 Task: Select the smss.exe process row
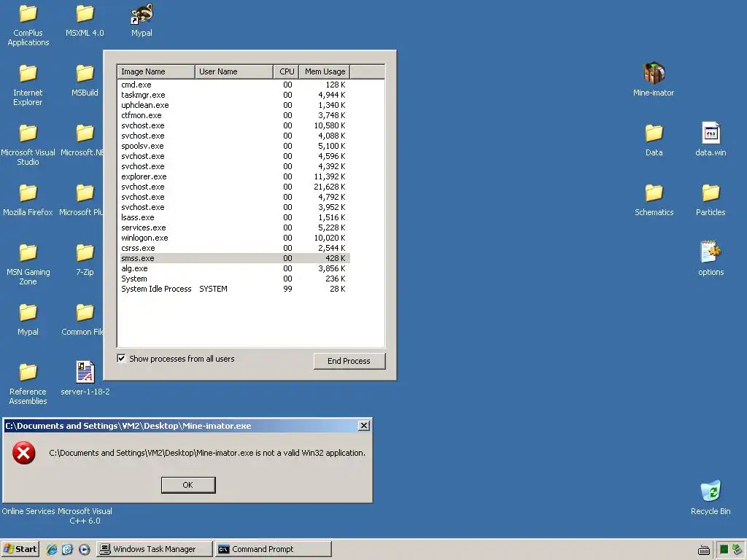click(234, 258)
